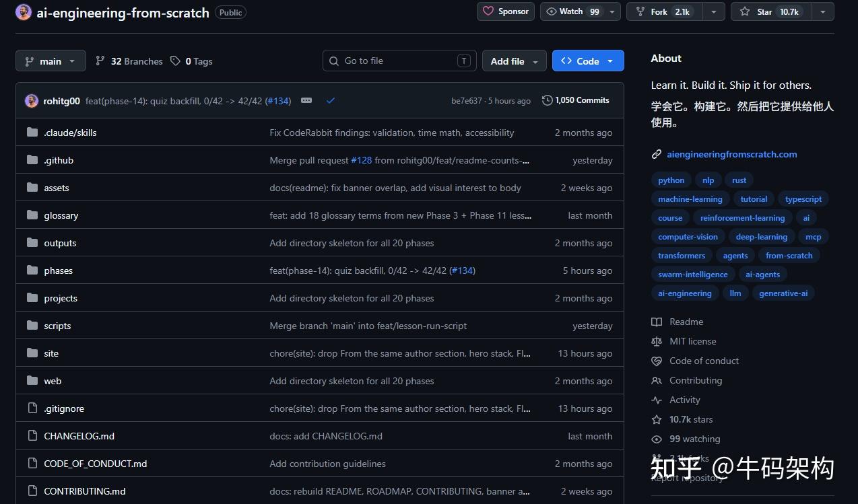Click the Sponsor button

click(506, 11)
